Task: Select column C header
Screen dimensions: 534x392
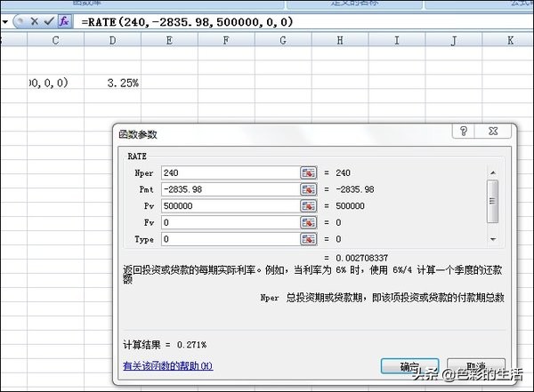Action: [55, 41]
